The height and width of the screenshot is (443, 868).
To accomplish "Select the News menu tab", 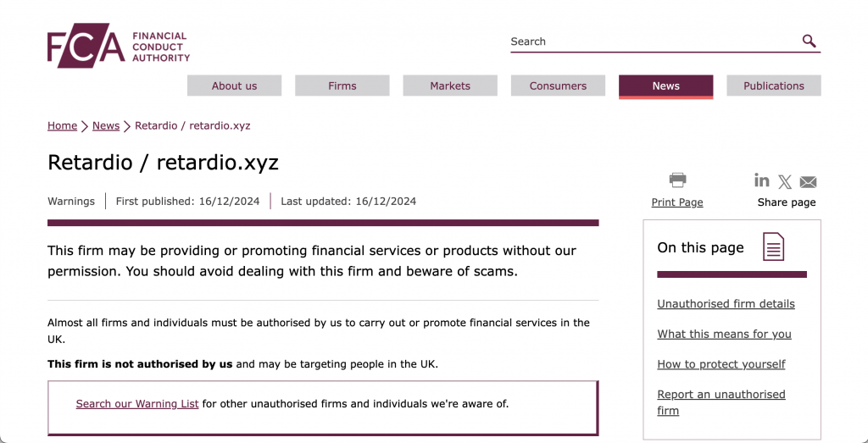I will [x=665, y=86].
